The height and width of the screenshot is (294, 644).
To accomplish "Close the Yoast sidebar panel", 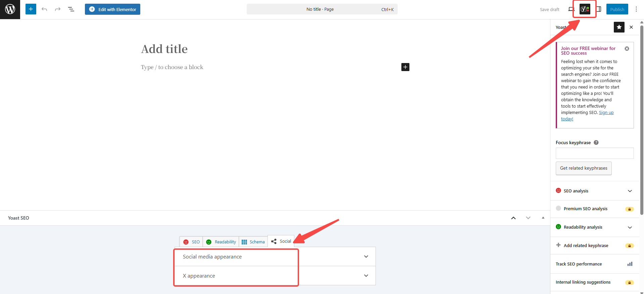I will (x=631, y=27).
